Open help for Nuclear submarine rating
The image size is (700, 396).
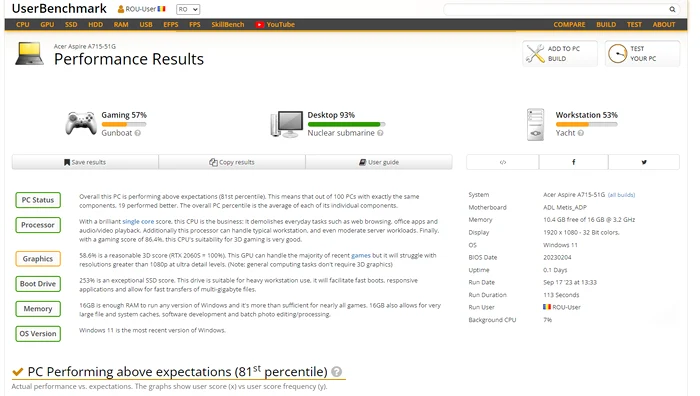pos(380,133)
